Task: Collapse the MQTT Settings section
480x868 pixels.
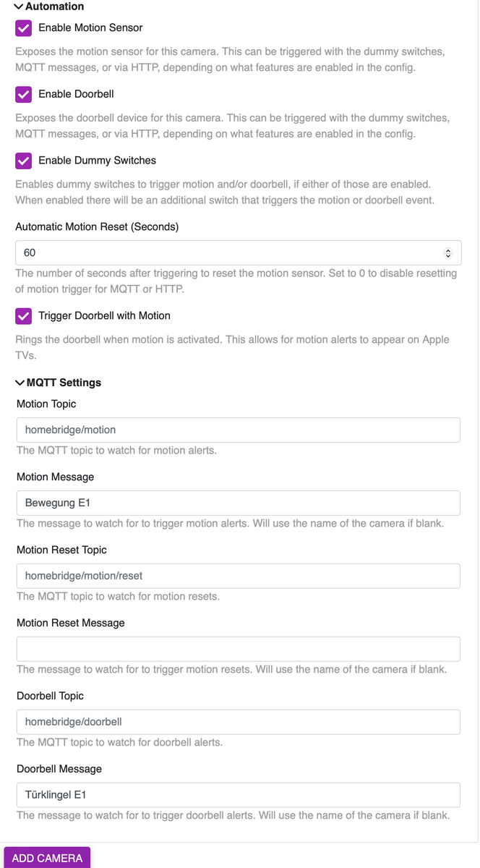Action: 20,383
